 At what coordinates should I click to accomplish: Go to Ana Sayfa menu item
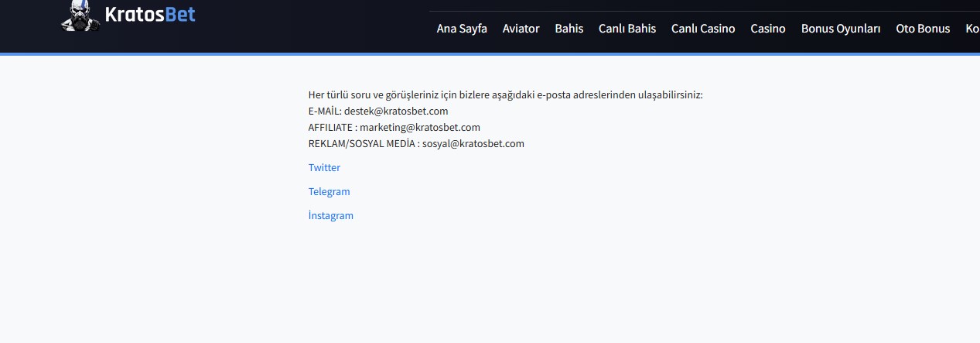pyautogui.click(x=462, y=29)
